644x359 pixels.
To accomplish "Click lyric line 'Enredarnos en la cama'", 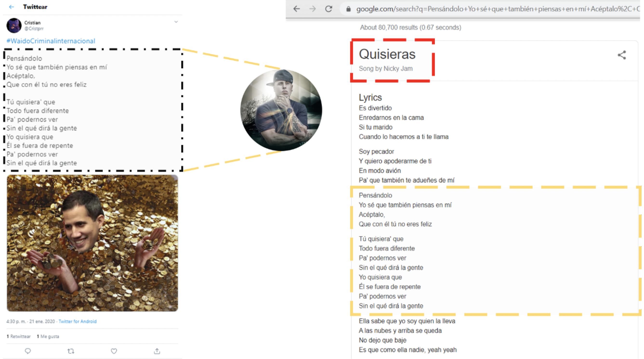I will (x=391, y=118).
